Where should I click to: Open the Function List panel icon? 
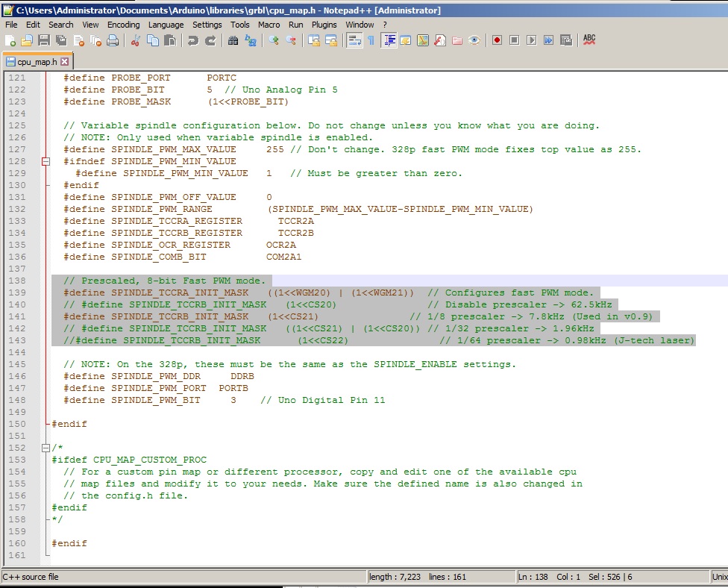(x=440, y=41)
